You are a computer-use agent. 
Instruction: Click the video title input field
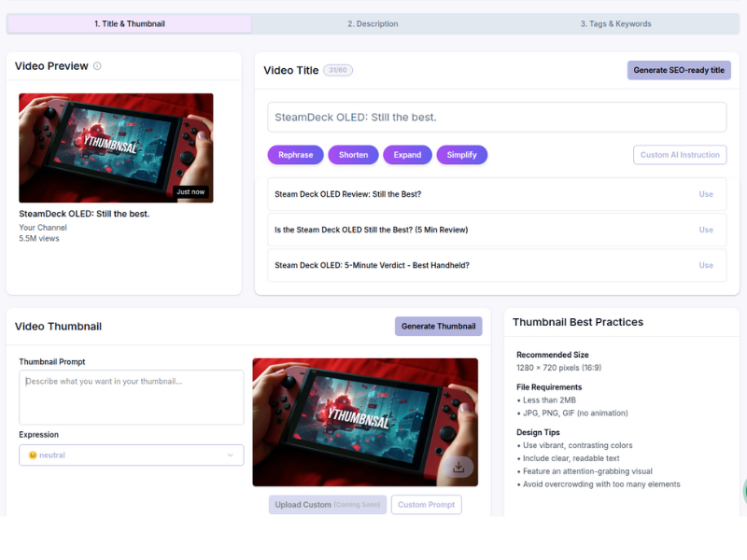pos(497,118)
